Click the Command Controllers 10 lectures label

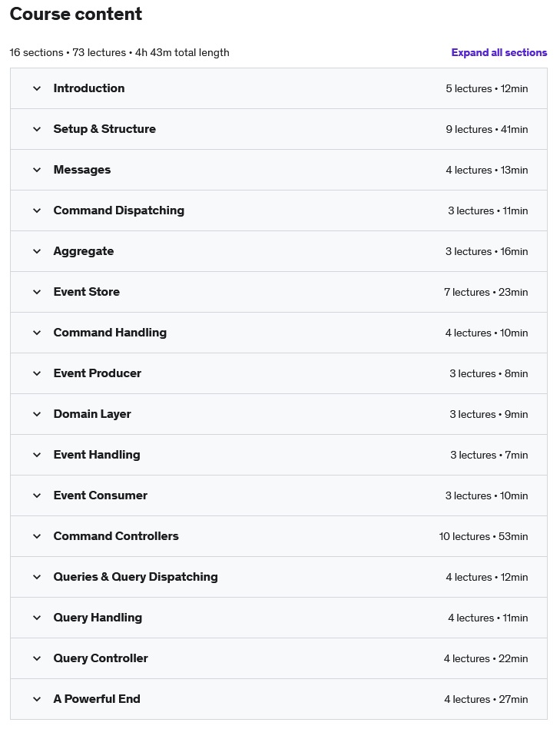[464, 536]
